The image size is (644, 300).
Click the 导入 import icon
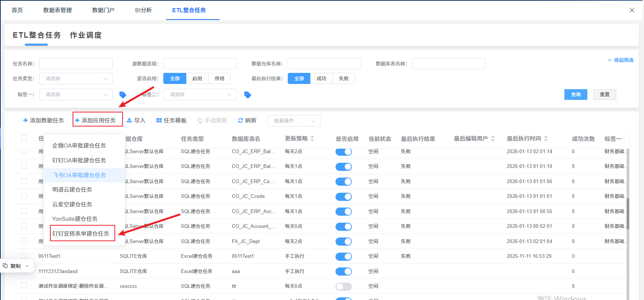click(x=129, y=120)
